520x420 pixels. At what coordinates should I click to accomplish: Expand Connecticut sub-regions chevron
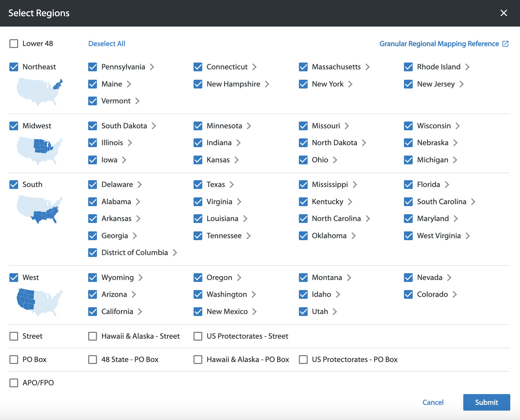click(254, 67)
